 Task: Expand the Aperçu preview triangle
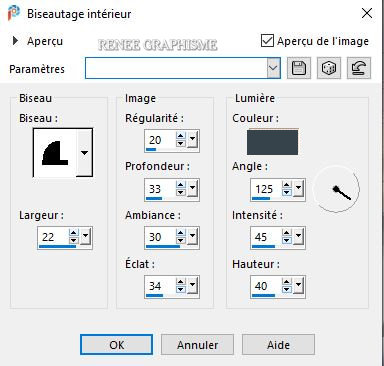click(15, 41)
